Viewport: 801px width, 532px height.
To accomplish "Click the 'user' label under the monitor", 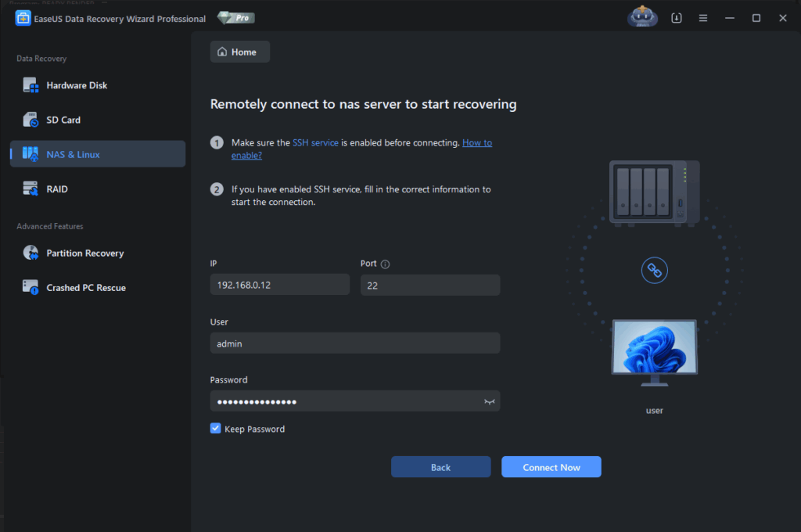I will click(655, 411).
